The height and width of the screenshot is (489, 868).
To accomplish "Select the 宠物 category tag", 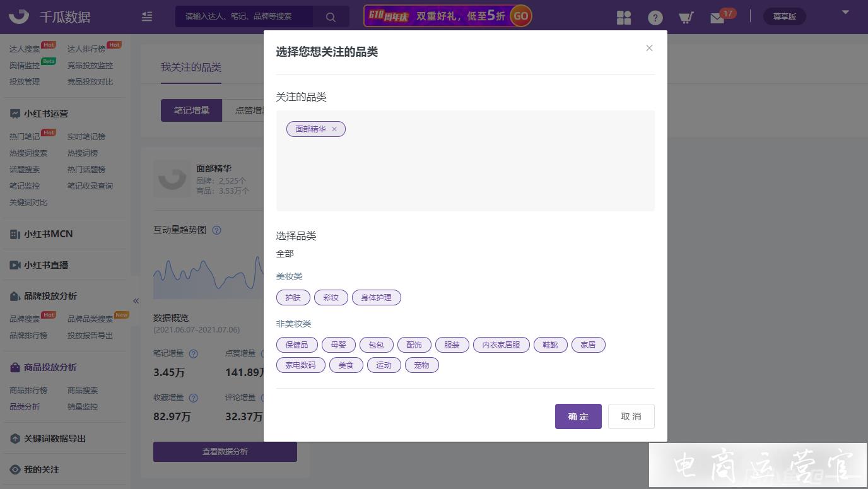I will pos(421,365).
